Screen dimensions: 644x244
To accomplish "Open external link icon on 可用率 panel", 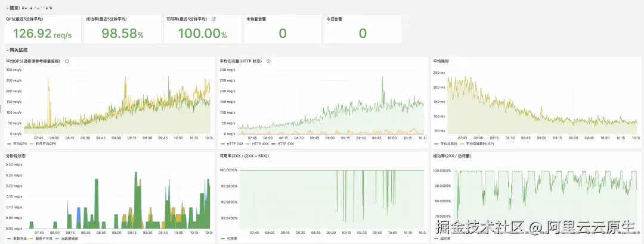I will click(213, 19).
